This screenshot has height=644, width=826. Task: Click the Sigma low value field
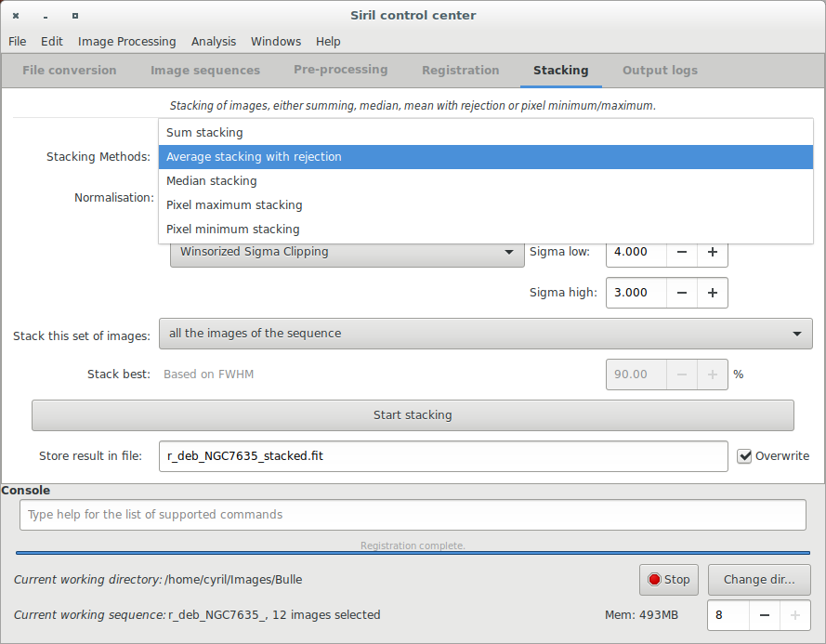(636, 253)
